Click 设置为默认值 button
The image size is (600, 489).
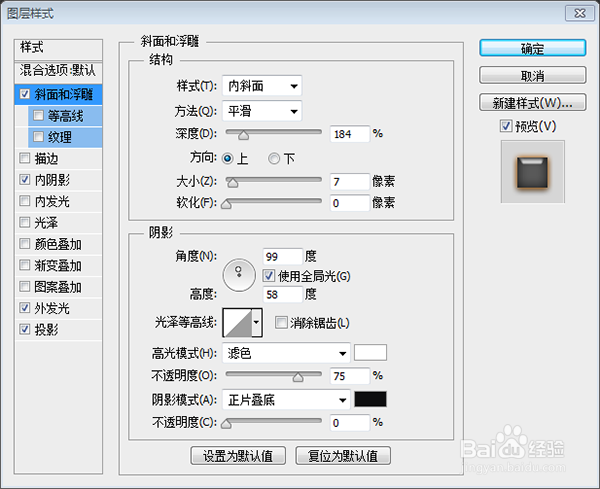238,456
